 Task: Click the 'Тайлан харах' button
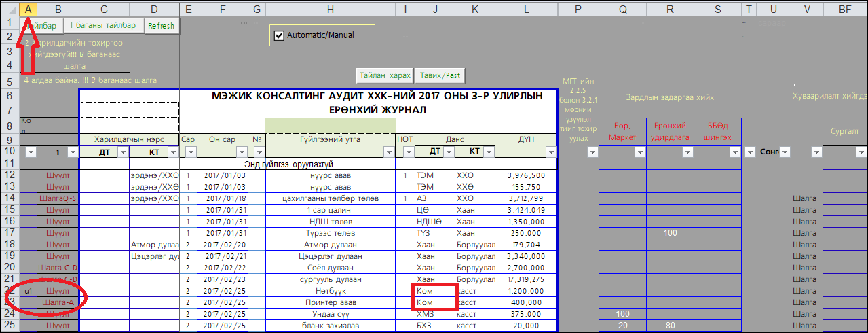point(385,75)
